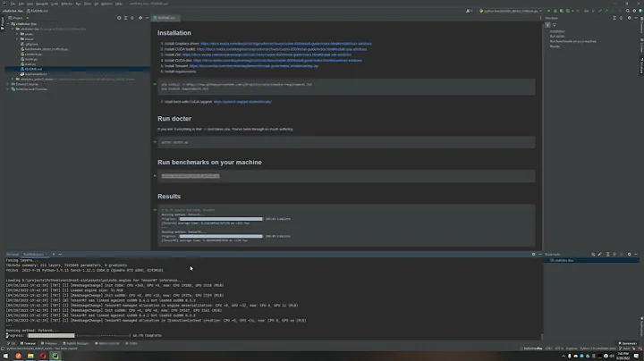Image resolution: width=644 pixels, height=361 pixels.
Task: Select README.md in project tree
Action: pyautogui.click(x=33, y=69)
